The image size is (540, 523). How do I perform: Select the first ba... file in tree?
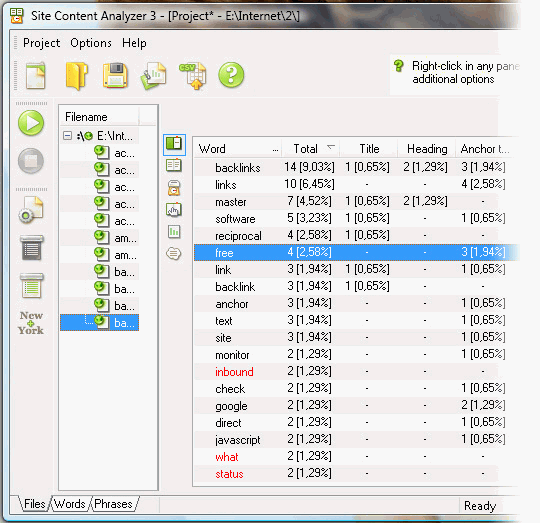tap(115, 272)
